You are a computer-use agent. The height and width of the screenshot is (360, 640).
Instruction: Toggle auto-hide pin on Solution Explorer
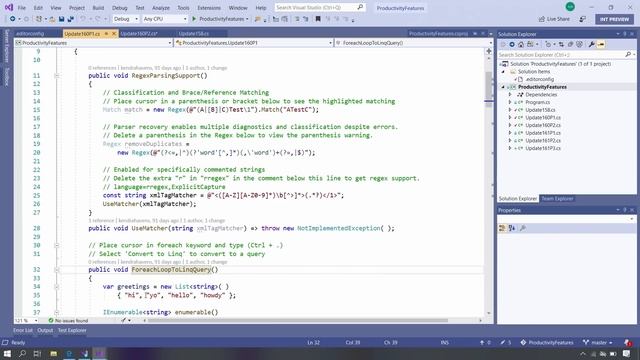624,34
